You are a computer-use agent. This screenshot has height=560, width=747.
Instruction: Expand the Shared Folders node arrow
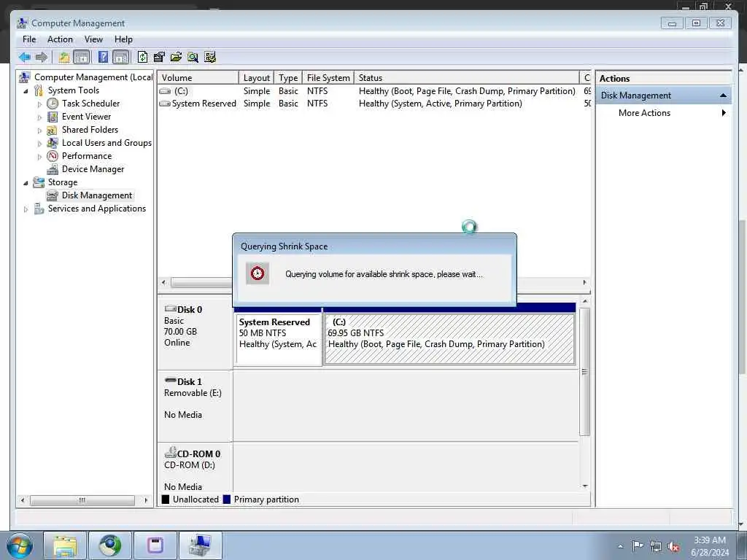tap(39, 130)
